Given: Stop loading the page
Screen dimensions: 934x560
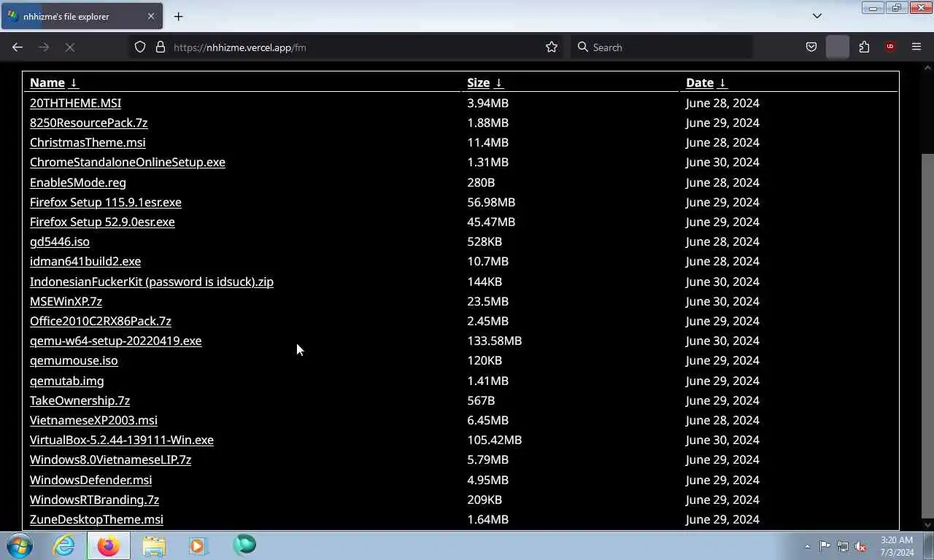Looking at the screenshot, I should pyautogui.click(x=70, y=47).
